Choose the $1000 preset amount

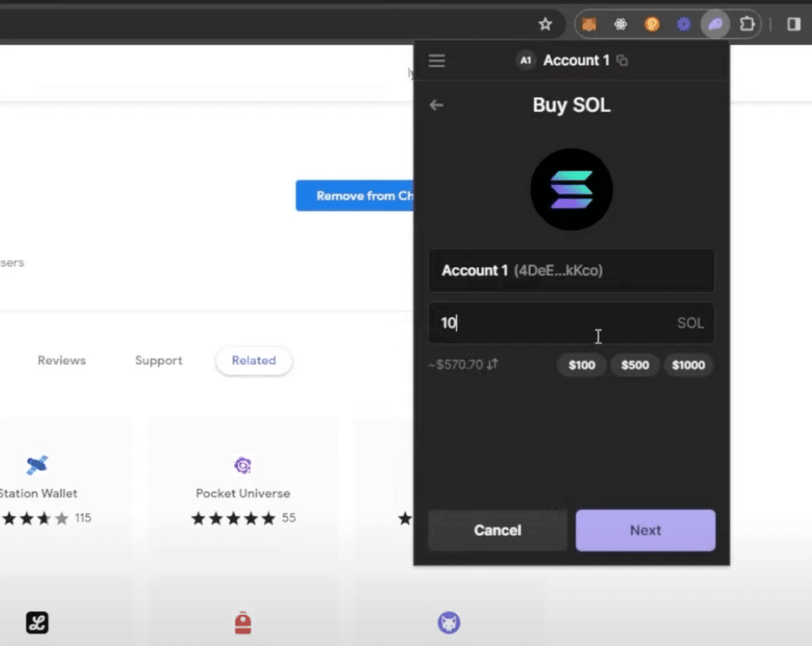tap(688, 365)
